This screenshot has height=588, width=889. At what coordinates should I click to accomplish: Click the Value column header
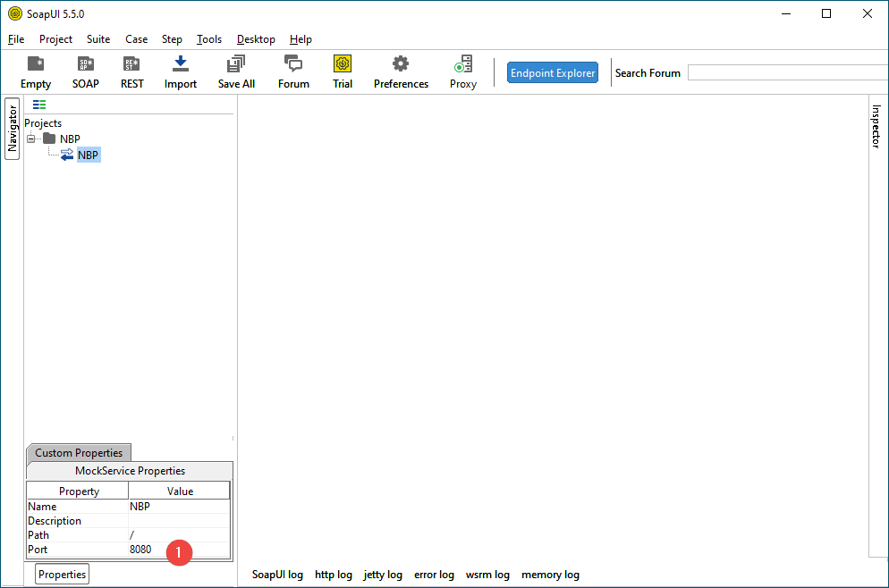(180, 491)
